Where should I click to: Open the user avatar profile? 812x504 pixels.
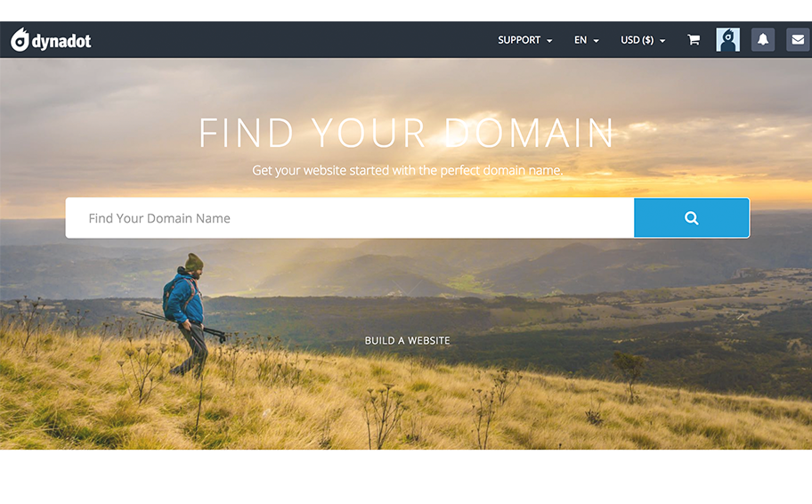pos(727,40)
